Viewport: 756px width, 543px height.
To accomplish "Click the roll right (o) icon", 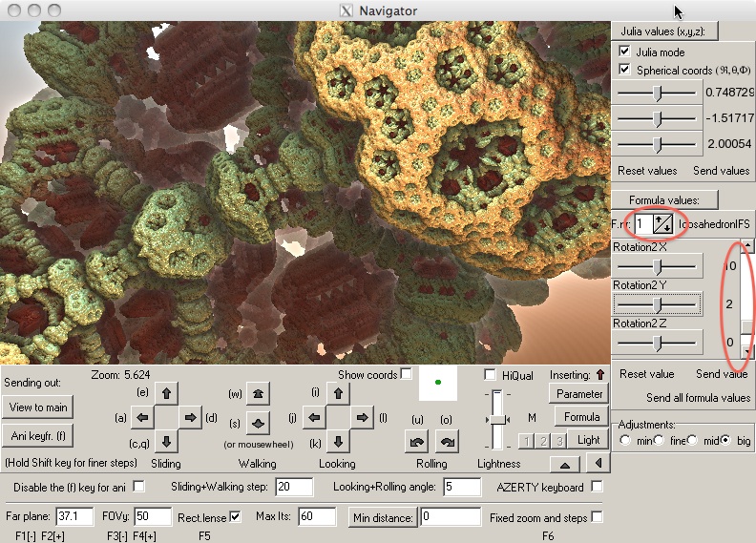I will pos(447,441).
